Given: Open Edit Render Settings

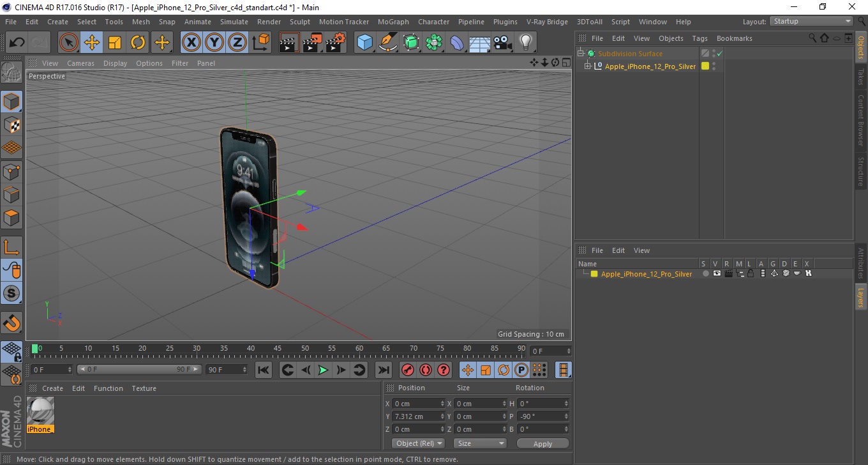Looking at the screenshot, I should pyautogui.click(x=336, y=43).
